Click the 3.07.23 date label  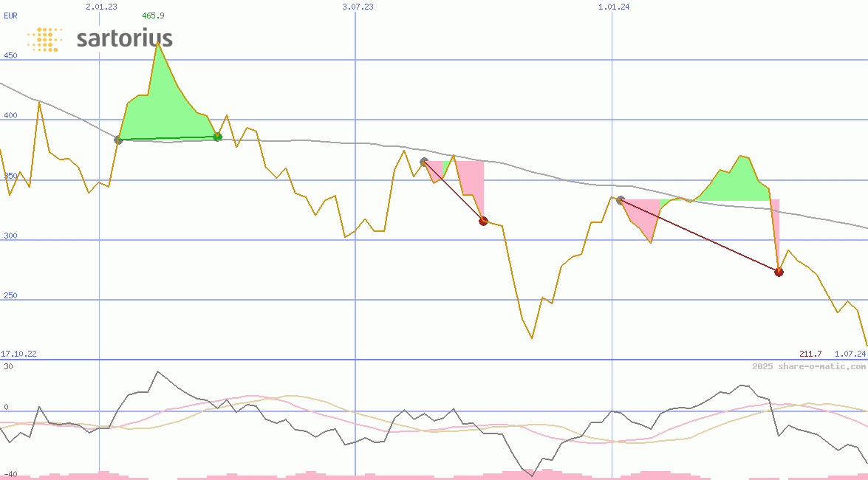click(358, 7)
